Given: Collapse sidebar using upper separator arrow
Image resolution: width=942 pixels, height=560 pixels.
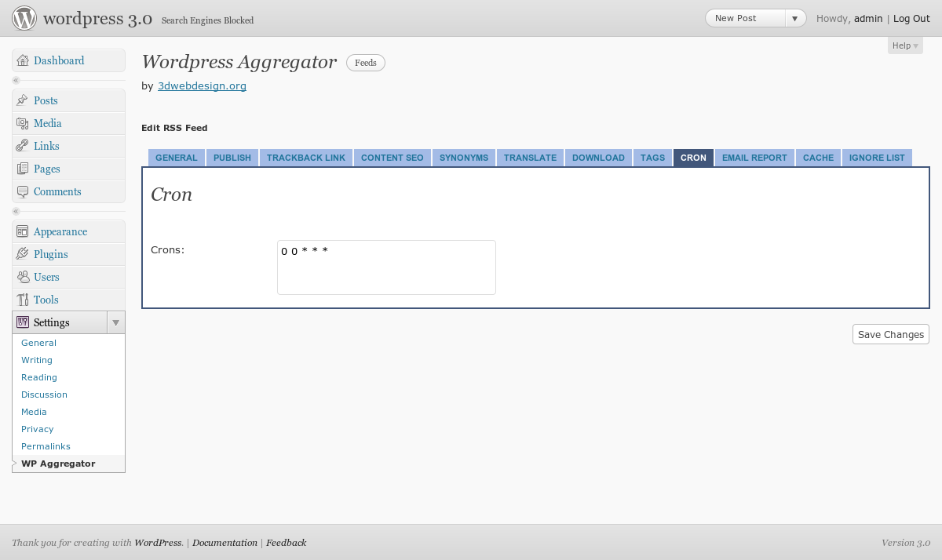Looking at the screenshot, I should coord(16,81).
